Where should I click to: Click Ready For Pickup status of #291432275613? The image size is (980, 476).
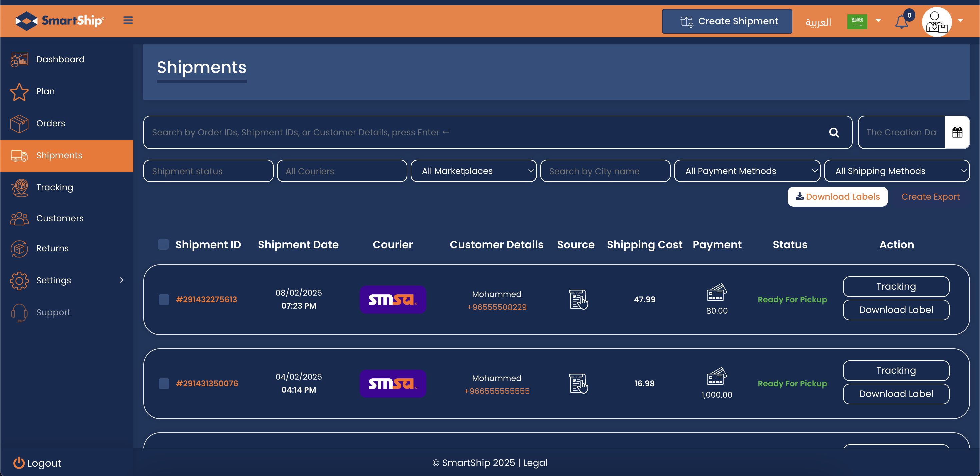(792, 299)
